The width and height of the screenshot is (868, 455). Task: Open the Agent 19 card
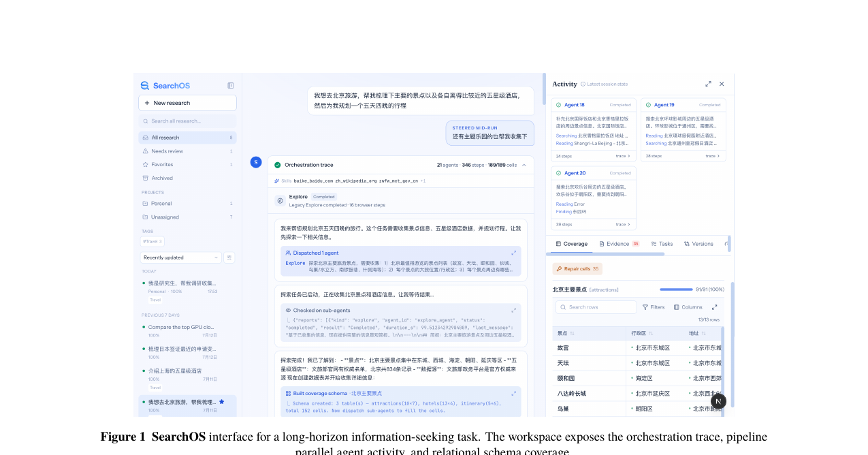(684, 130)
